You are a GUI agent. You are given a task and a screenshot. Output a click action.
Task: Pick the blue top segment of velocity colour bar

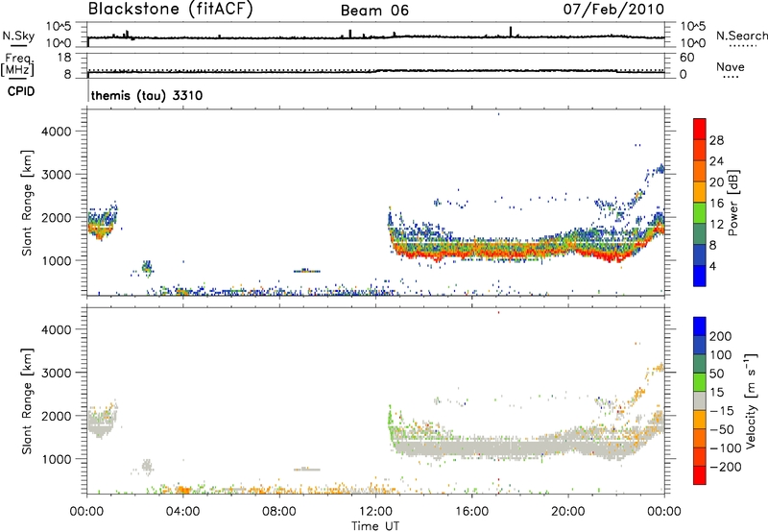coord(700,326)
